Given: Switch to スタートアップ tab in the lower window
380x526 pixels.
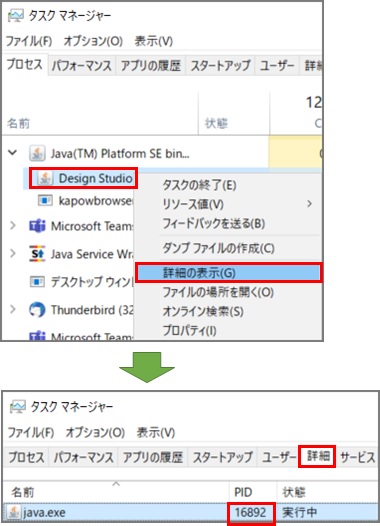Looking at the screenshot, I should click(222, 457).
